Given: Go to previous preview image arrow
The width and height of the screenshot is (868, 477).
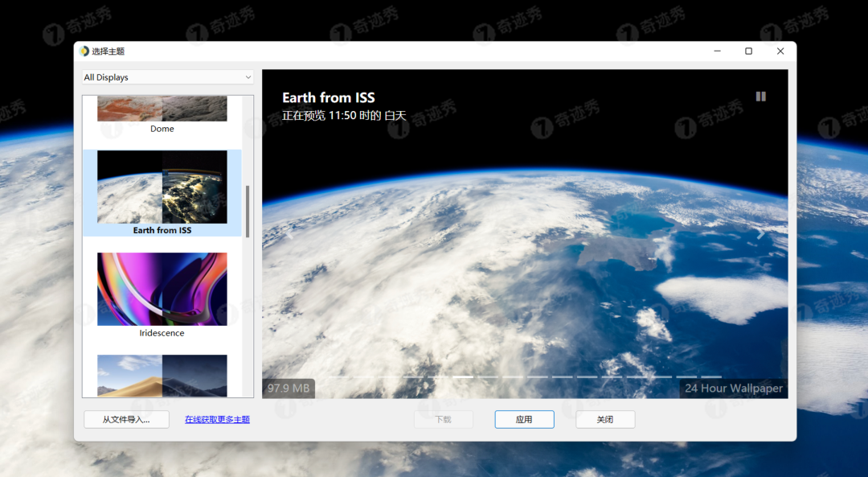Looking at the screenshot, I should tap(289, 234).
